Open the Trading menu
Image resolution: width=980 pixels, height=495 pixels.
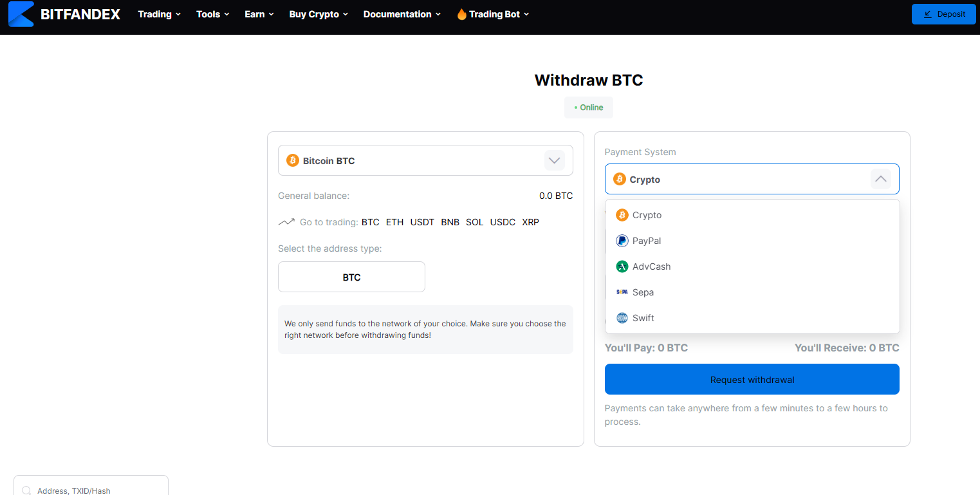pyautogui.click(x=159, y=14)
